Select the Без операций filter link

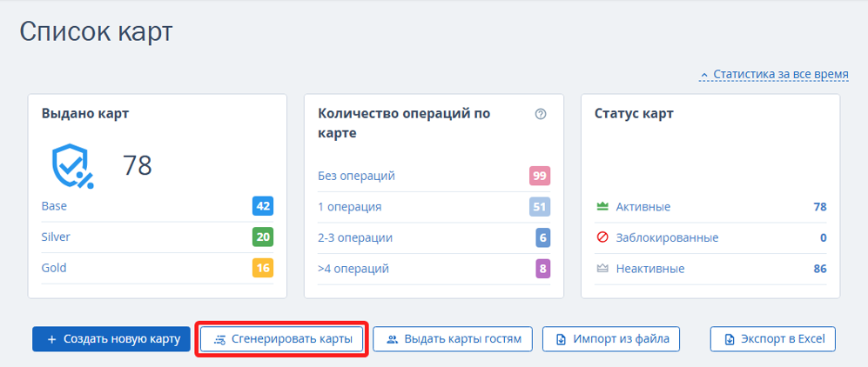coord(356,177)
